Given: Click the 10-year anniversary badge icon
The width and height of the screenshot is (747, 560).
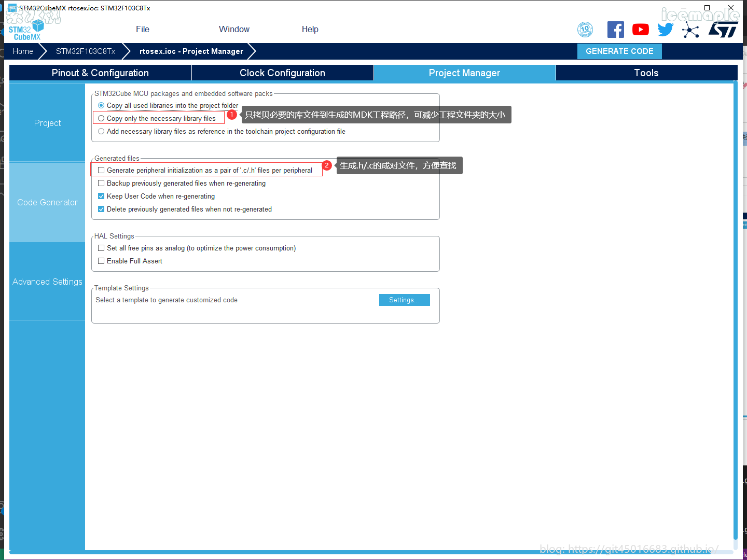Looking at the screenshot, I should point(585,30).
